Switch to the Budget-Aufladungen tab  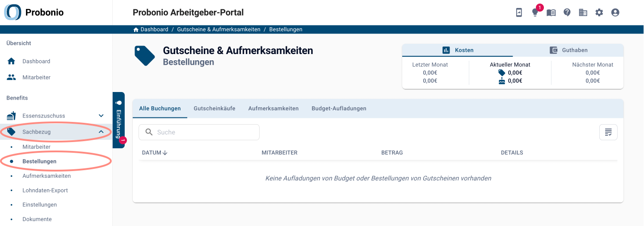[x=339, y=109]
